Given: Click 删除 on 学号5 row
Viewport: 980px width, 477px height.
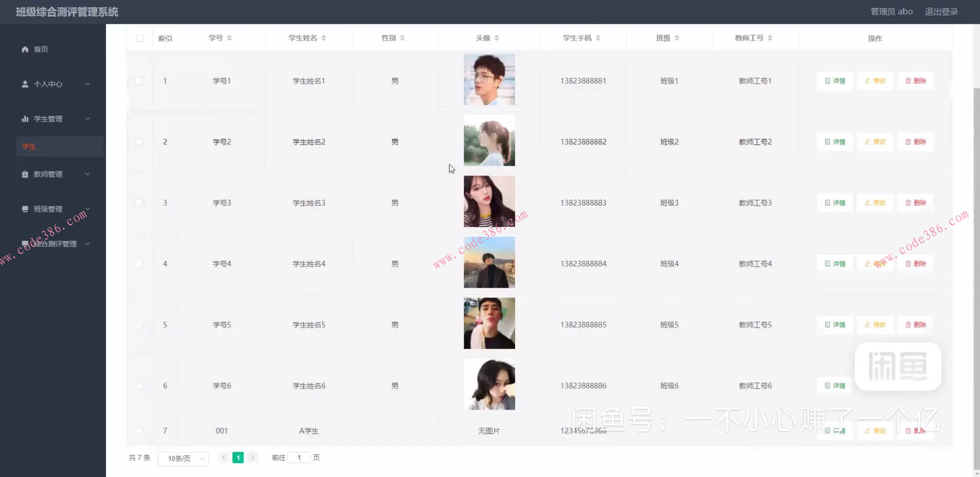Looking at the screenshot, I should (915, 324).
